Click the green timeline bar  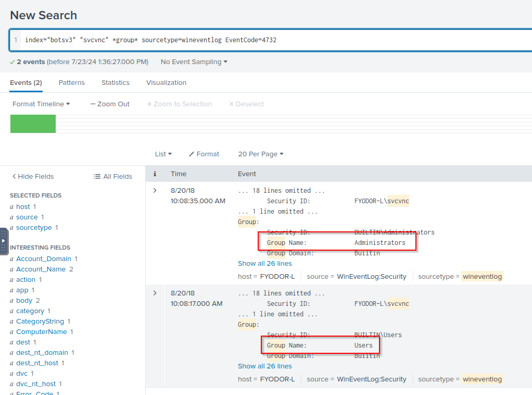tap(33, 124)
